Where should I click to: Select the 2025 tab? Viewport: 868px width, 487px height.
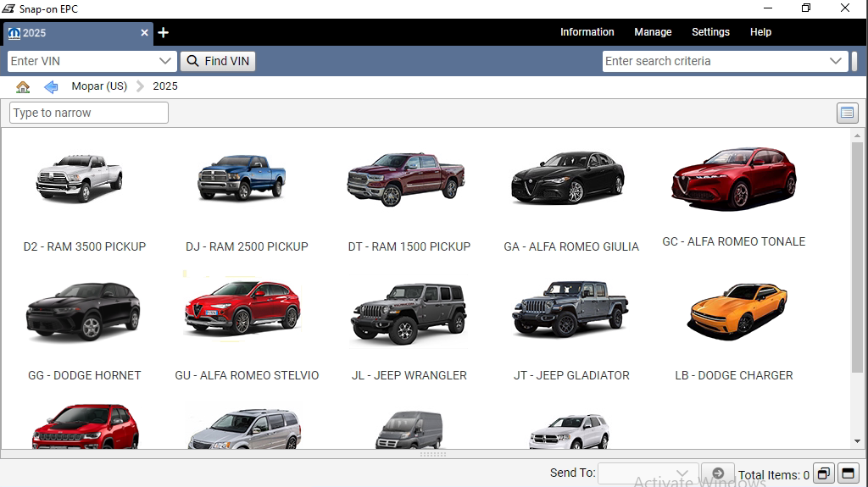[77, 33]
